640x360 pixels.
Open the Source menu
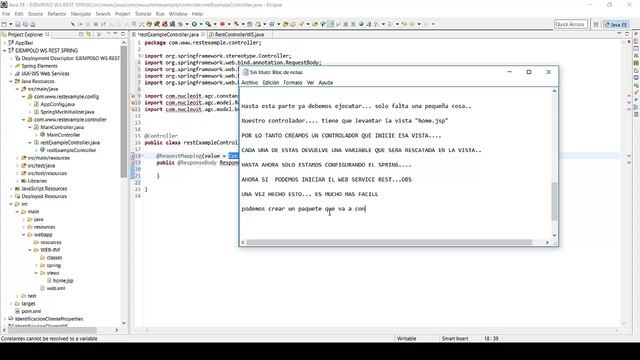pos(35,13)
